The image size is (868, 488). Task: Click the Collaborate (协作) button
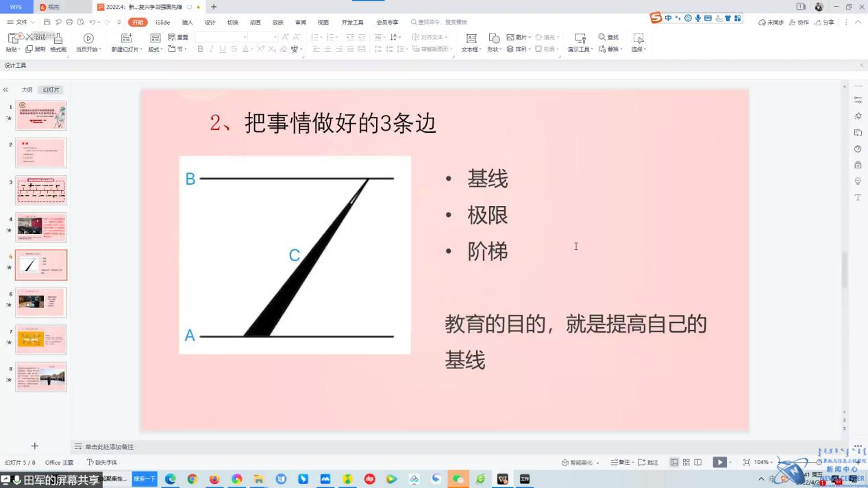click(x=799, y=23)
